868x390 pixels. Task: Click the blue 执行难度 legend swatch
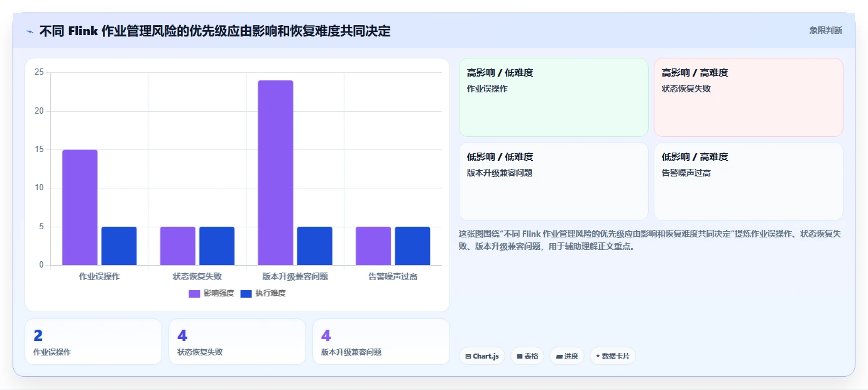[246, 293]
